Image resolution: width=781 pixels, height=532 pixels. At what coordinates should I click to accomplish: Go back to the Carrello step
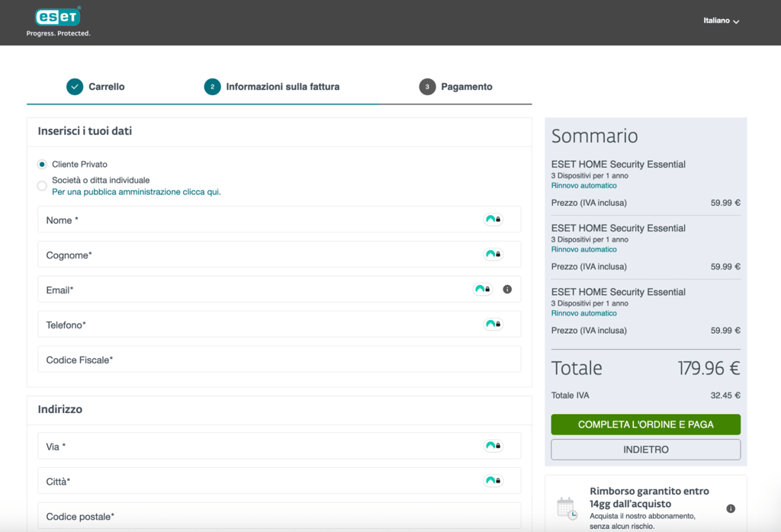(107, 87)
